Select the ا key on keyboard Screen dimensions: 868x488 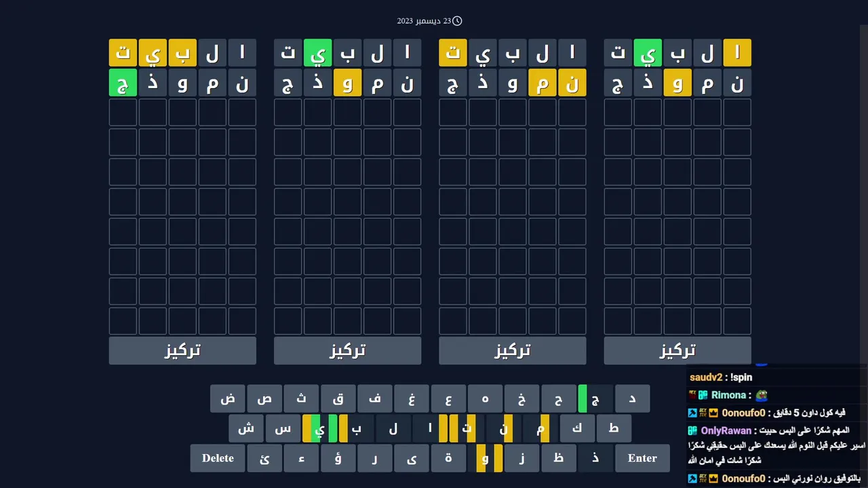tap(430, 428)
